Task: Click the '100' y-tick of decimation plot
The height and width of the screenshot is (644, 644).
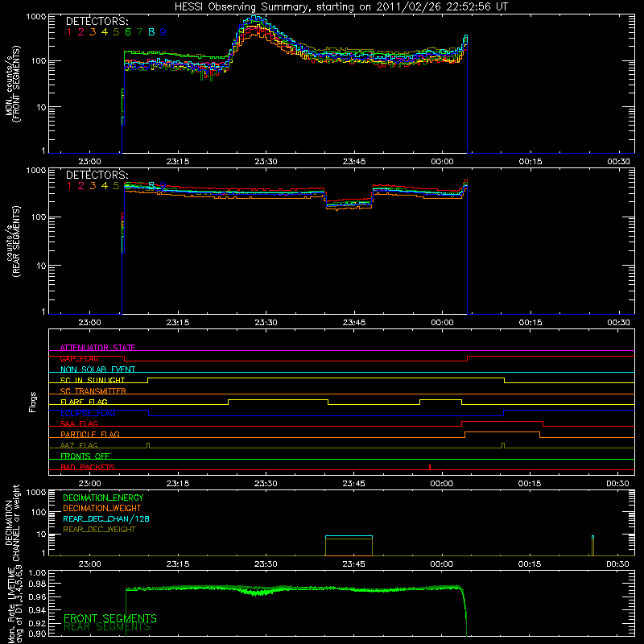Action: (x=38, y=512)
